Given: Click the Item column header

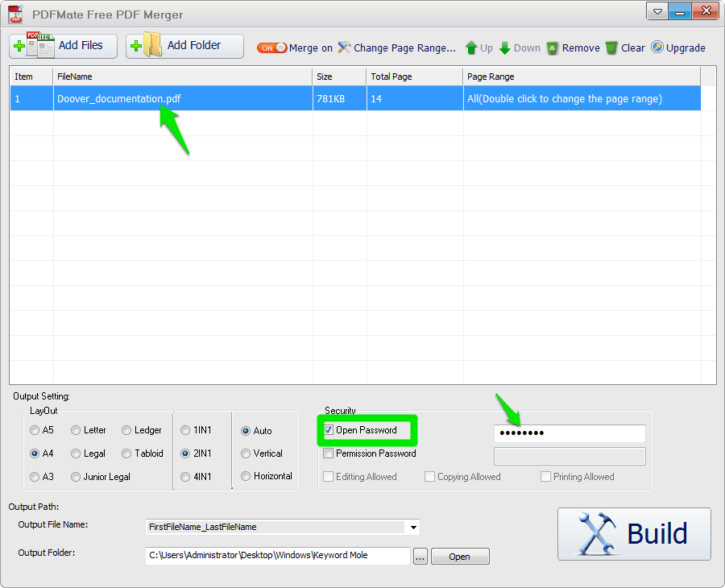Looking at the screenshot, I should 31,77.
